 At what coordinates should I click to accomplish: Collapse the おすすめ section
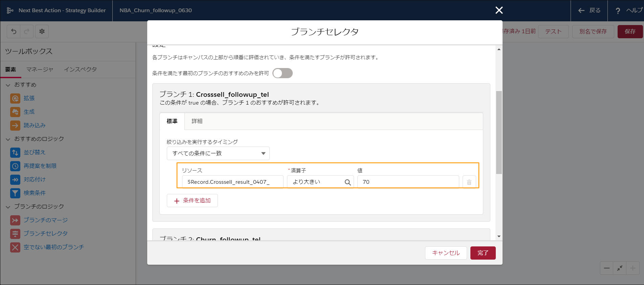pos(8,85)
